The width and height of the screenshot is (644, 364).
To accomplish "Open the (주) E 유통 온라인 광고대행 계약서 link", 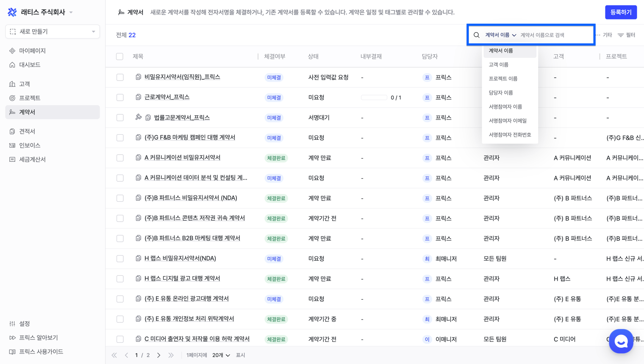I will click(x=186, y=298).
